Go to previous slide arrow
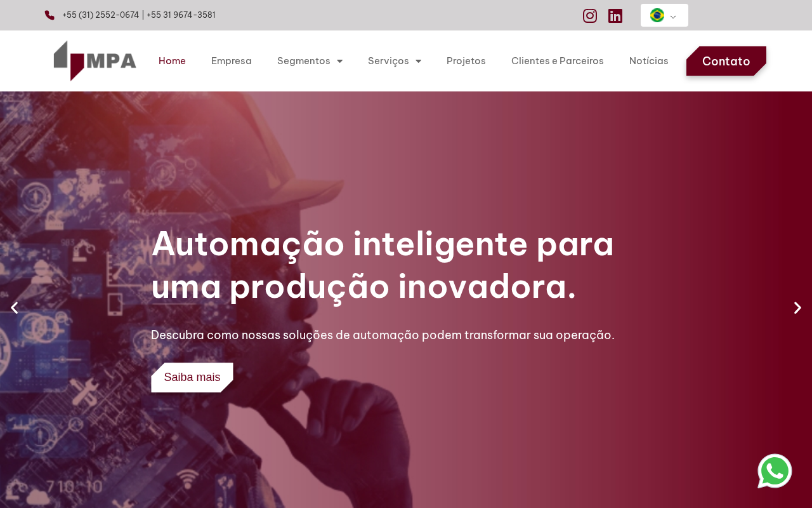Viewport: 812px width, 508px height. click(x=15, y=308)
